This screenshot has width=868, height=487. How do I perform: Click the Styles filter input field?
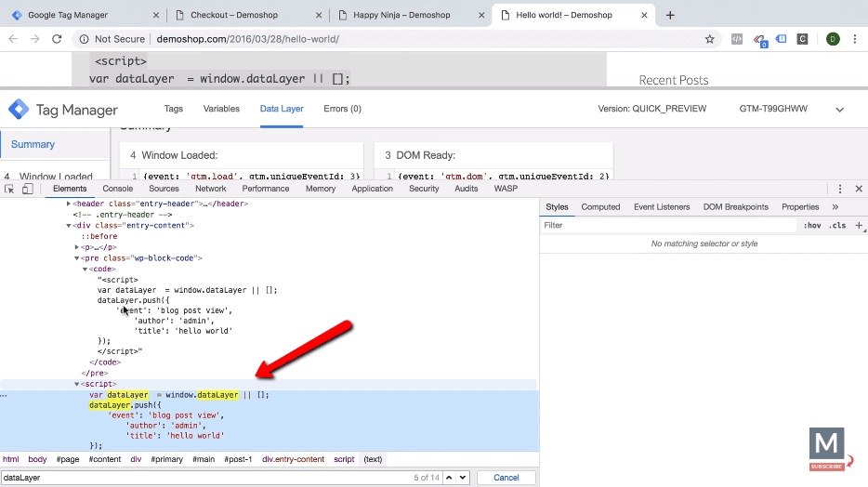[669, 225]
